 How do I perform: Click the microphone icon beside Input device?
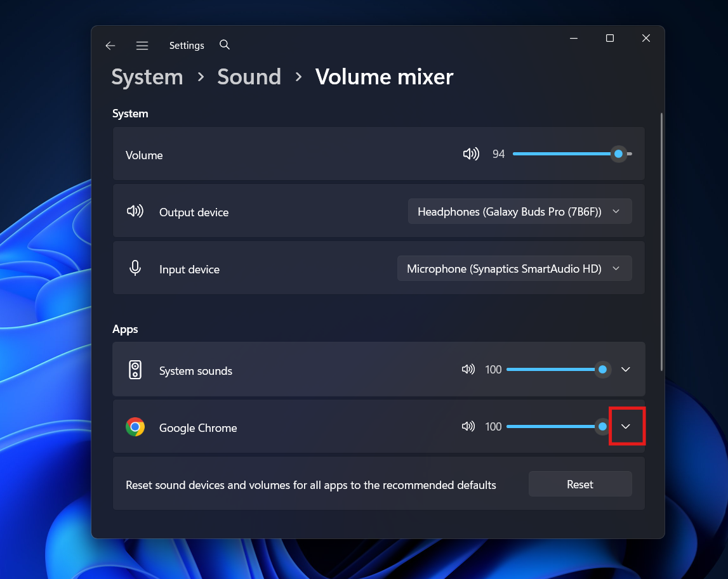[x=135, y=268]
